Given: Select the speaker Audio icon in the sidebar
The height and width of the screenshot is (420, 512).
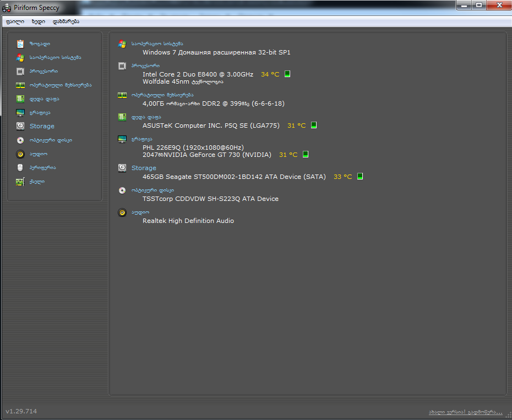Looking at the screenshot, I should [x=20, y=154].
